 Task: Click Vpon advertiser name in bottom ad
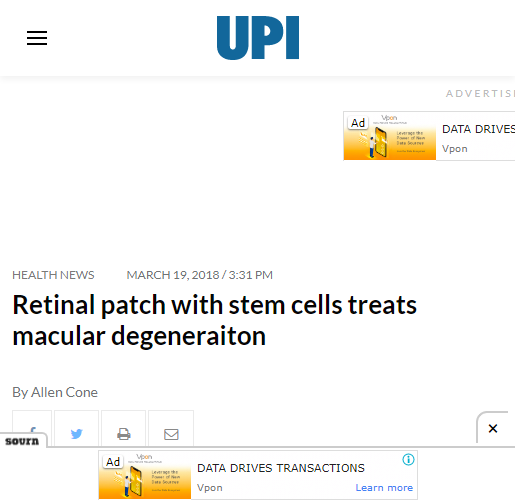pyautogui.click(x=210, y=488)
